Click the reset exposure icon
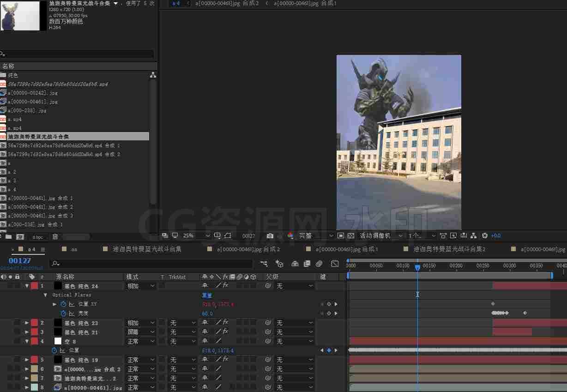 coord(484,235)
